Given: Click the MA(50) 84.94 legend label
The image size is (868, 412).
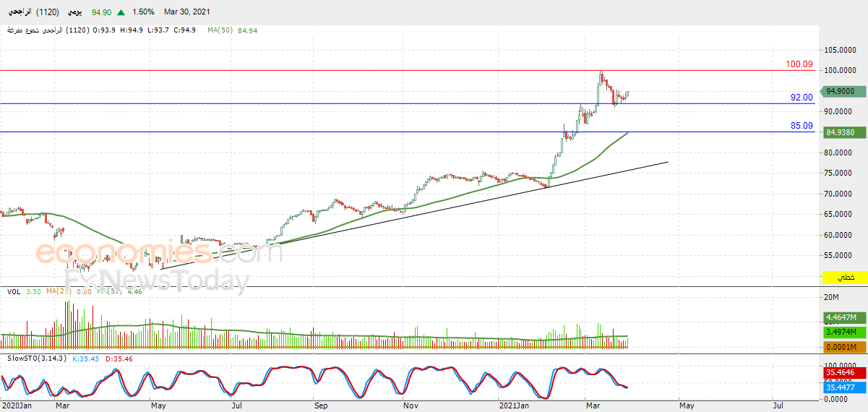Looking at the screenshot, I should (x=233, y=30).
